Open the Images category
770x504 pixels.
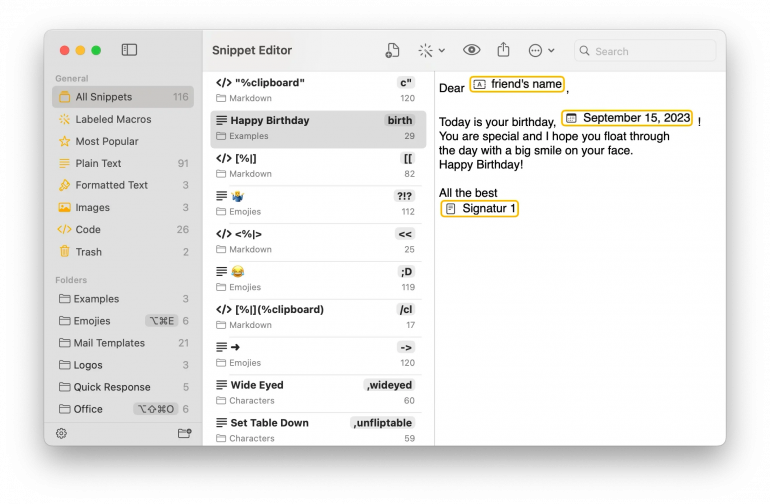92,208
